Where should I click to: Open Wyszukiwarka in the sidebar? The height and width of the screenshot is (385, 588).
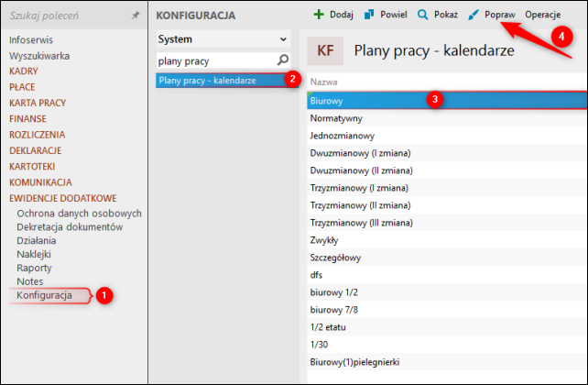[x=39, y=56]
